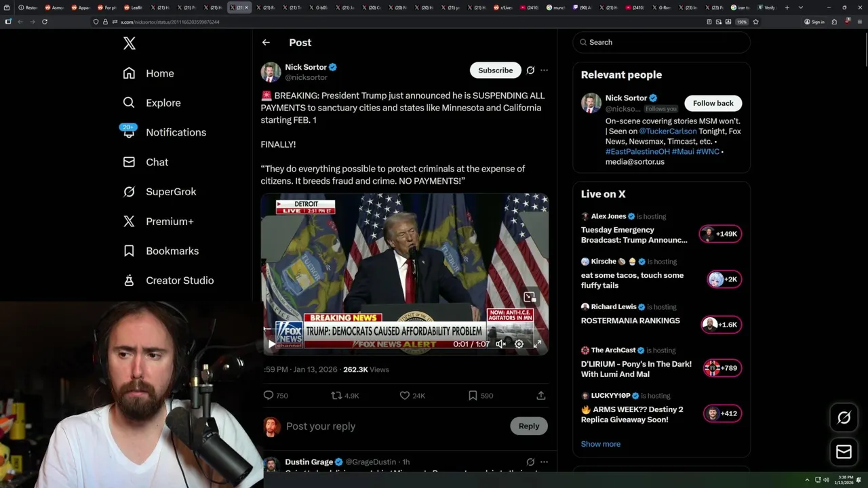Join LUCKYY10P's space with +412
This screenshot has height=488, width=868.
(x=722, y=413)
